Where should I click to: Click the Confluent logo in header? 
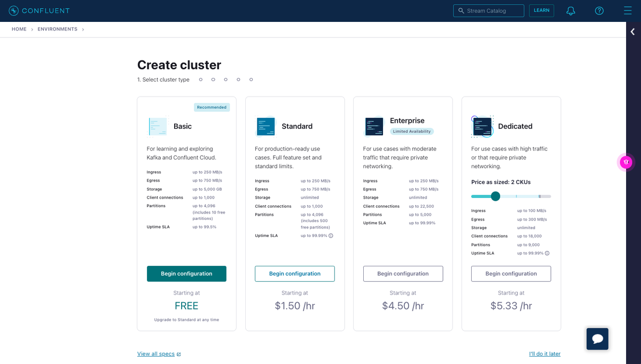pyautogui.click(x=39, y=11)
